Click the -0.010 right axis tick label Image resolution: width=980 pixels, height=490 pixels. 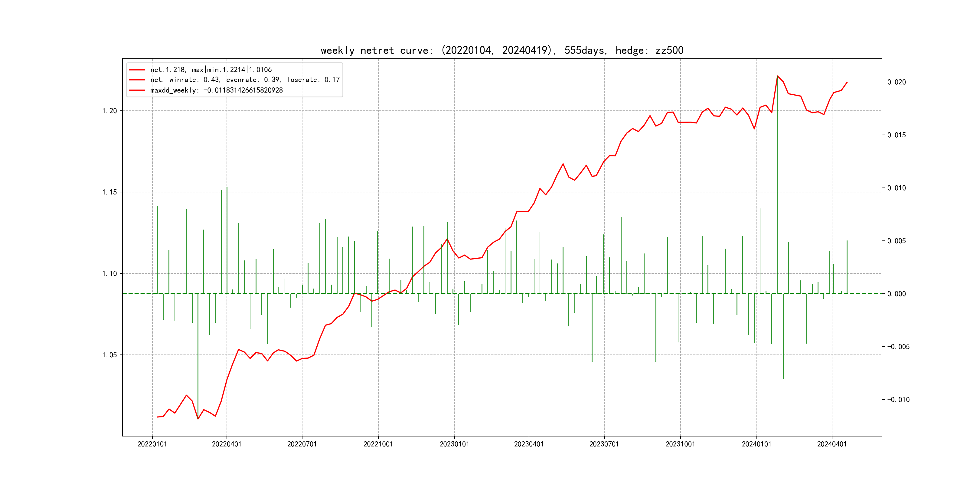click(x=898, y=400)
